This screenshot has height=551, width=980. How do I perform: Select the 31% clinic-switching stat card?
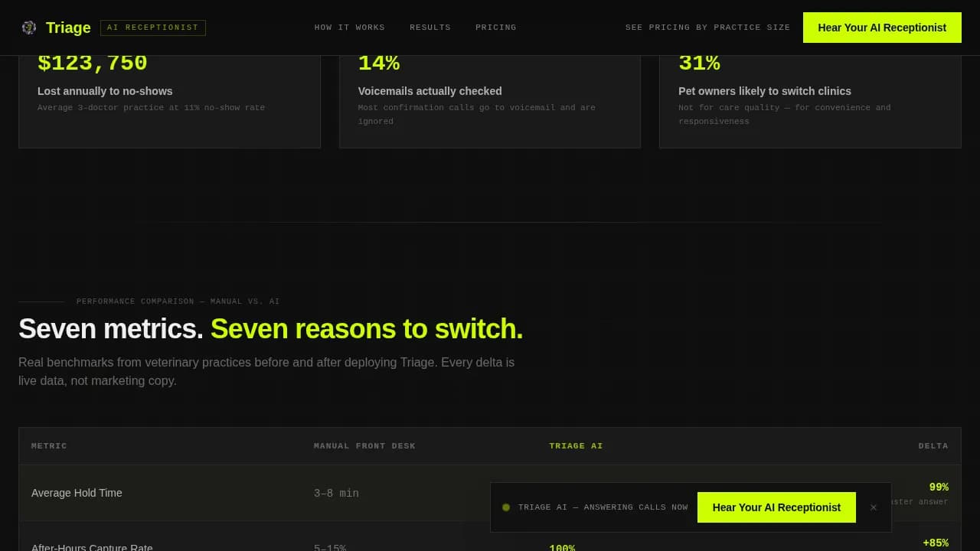click(809, 92)
